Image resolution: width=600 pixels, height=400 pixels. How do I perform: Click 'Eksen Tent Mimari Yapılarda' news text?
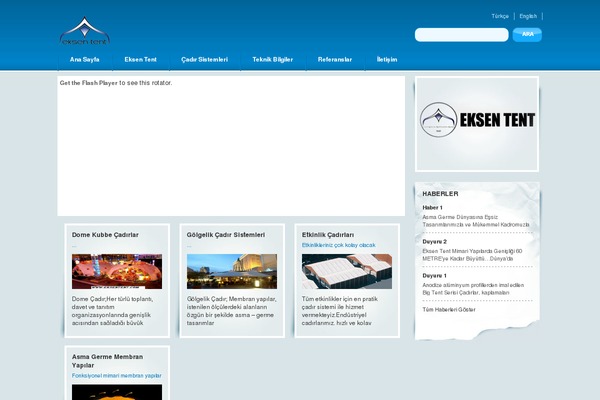pos(472,255)
